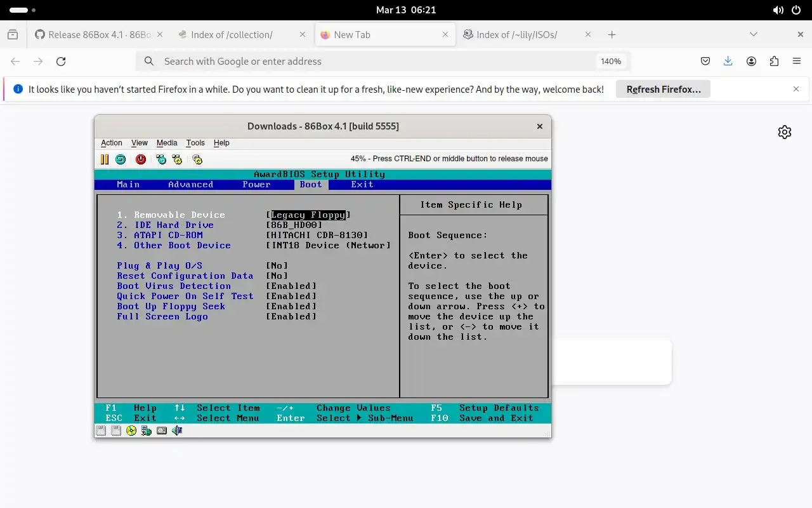812x508 pixels.
Task: Select the BIOS Power menu tab
Action: point(256,185)
